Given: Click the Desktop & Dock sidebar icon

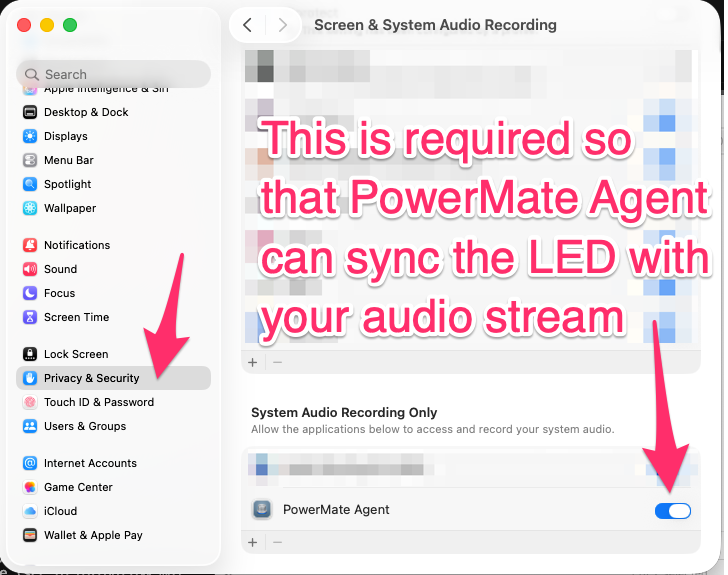Looking at the screenshot, I should 30,112.
